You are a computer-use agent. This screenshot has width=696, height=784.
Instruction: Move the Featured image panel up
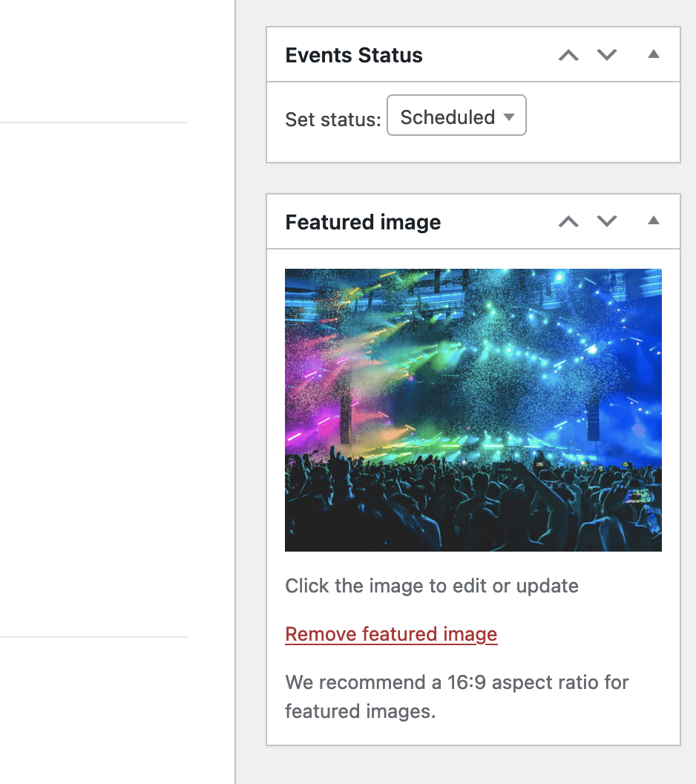coord(568,222)
